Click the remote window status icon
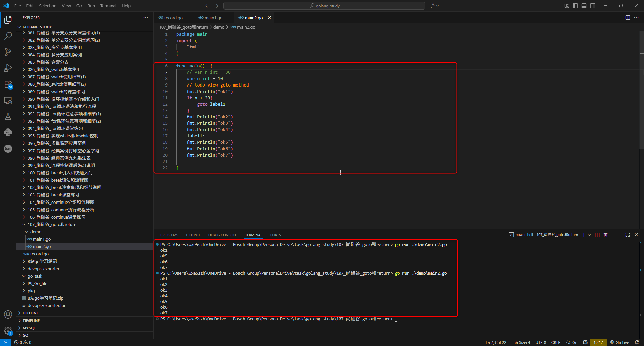This screenshot has width=644, height=346. pos(6,342)
